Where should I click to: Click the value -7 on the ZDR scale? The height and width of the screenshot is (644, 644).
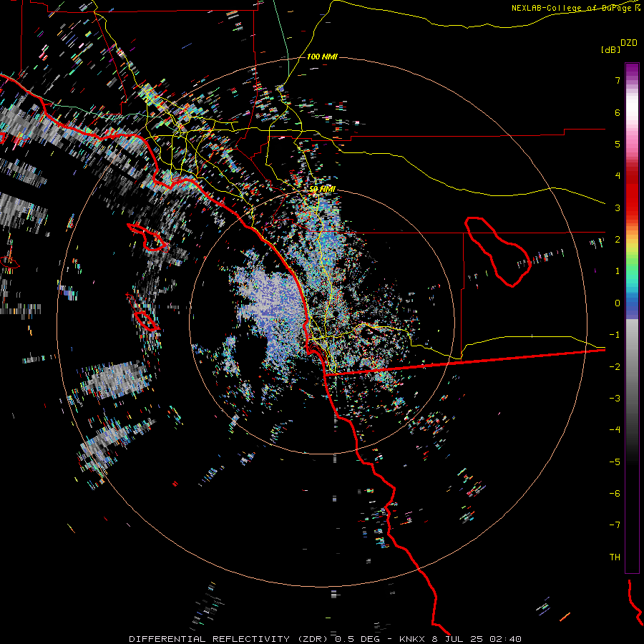[x=615, y=525]
